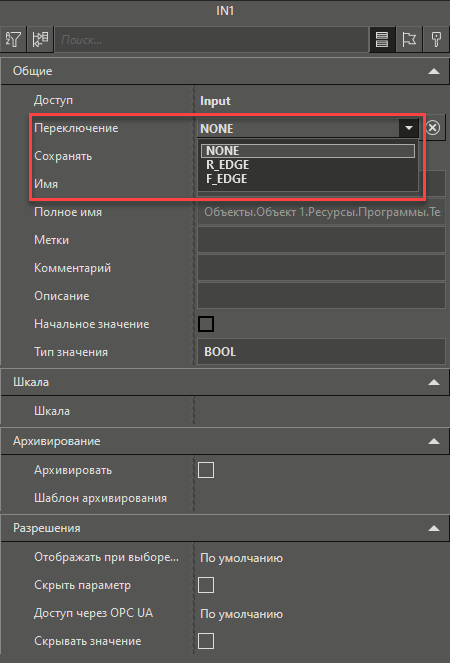
Task: Click the Шкала property row label
Action: click(52, 411)
